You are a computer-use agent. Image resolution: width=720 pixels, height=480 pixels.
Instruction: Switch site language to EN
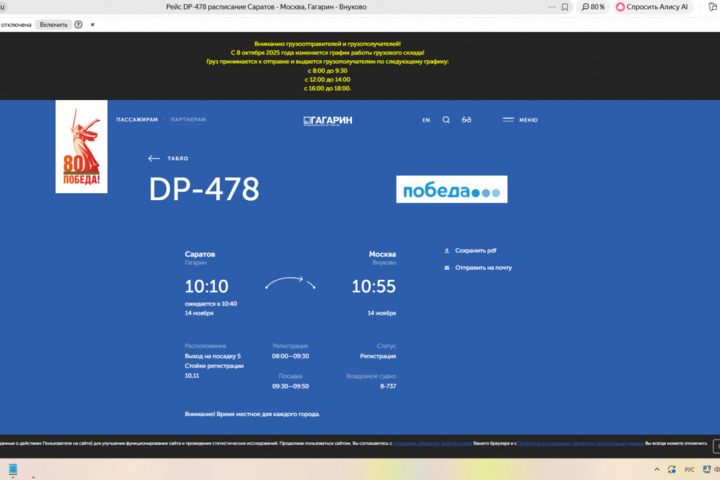click(426, 120)
